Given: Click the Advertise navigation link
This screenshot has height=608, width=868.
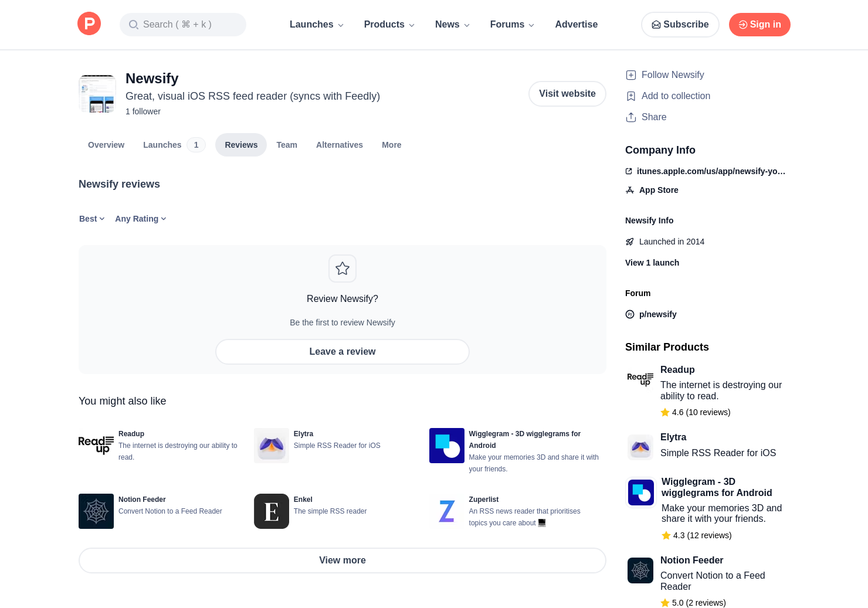Looking at the screenshot, I should coord(577,25).
